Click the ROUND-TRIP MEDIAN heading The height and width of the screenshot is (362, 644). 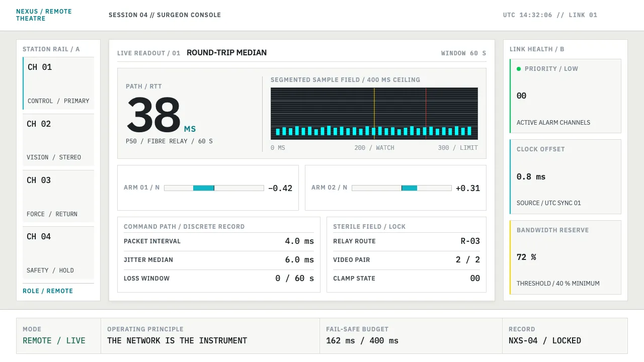(x=226, y=53)
